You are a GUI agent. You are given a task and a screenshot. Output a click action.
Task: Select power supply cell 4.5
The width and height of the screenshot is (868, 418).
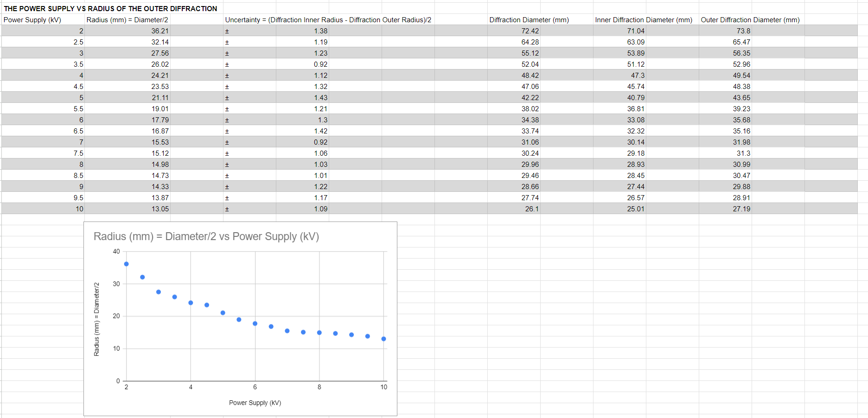(x=78, y=86)
